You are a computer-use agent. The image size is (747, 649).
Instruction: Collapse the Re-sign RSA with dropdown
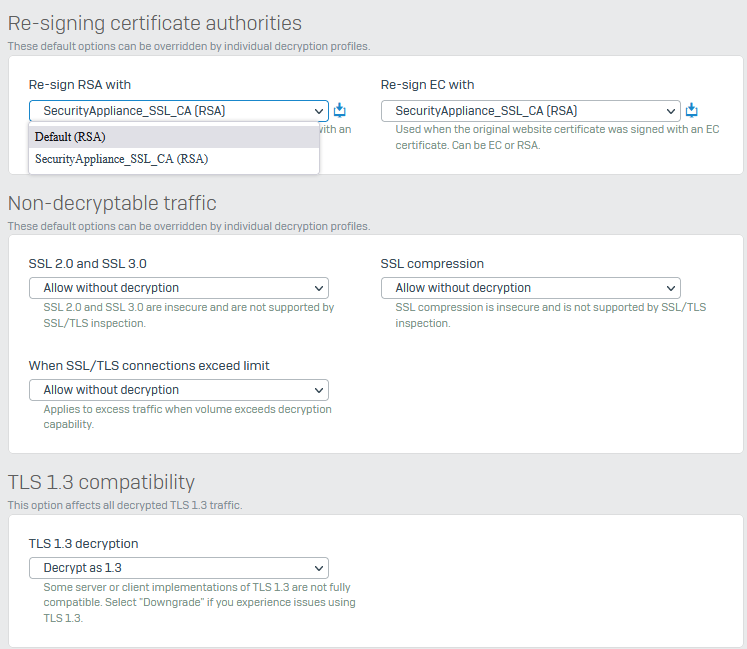tap(178, 111)
